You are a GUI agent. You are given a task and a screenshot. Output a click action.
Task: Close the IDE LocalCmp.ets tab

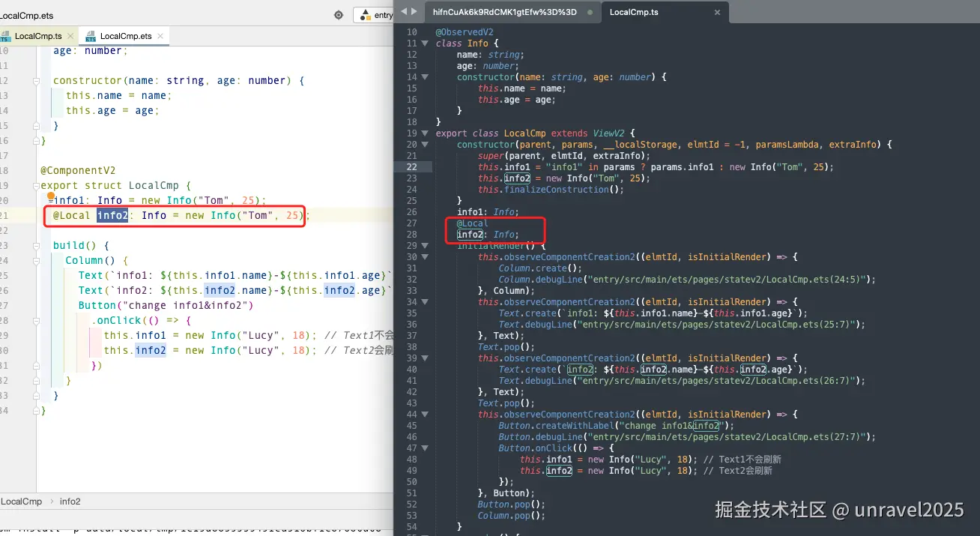tap(160, 36)
